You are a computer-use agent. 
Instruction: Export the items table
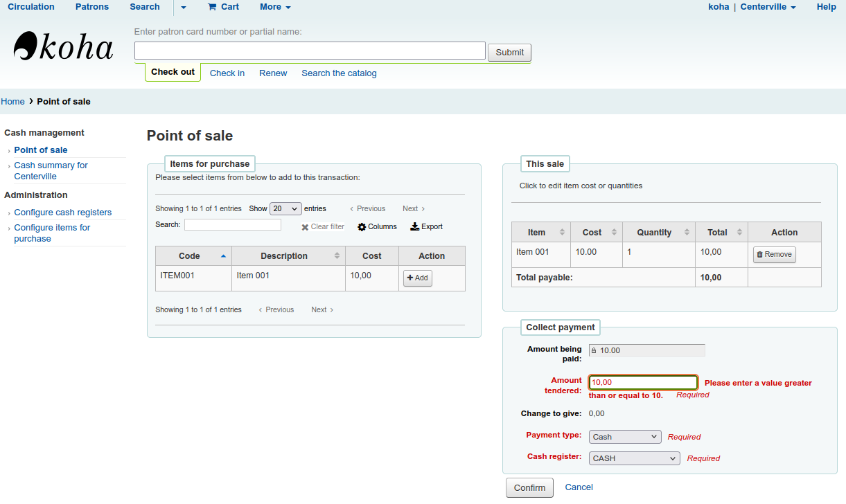pos(426,227)
